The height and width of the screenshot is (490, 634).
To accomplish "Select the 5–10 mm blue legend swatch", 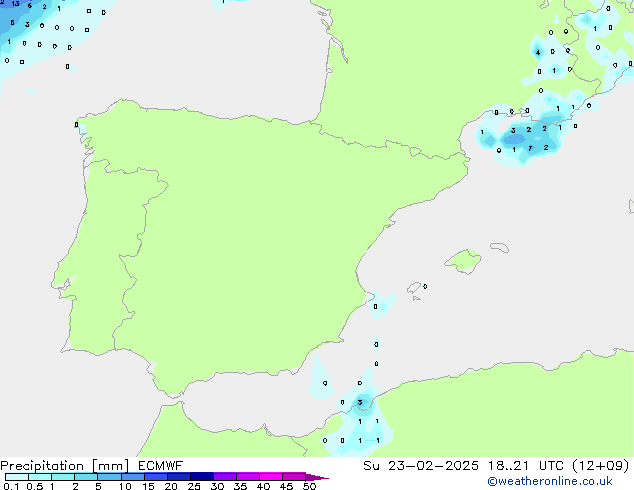I will coord(109,477).
